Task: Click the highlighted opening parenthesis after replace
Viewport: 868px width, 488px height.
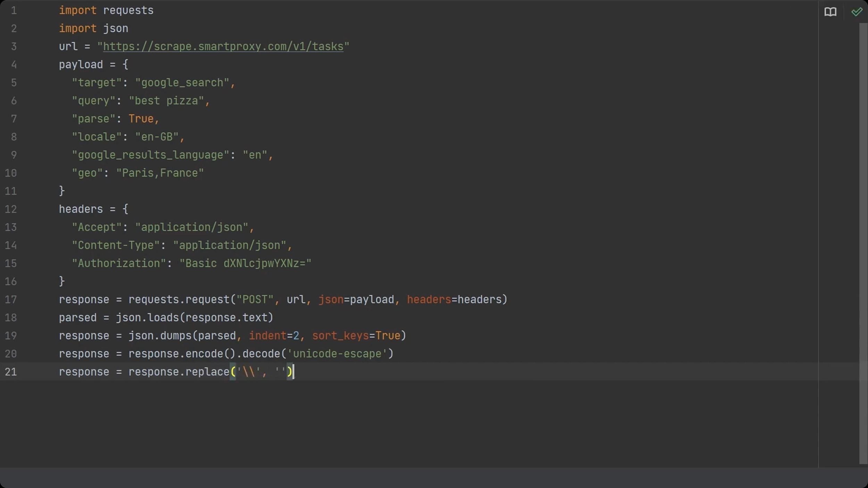Action: click(x=233, y=372)
